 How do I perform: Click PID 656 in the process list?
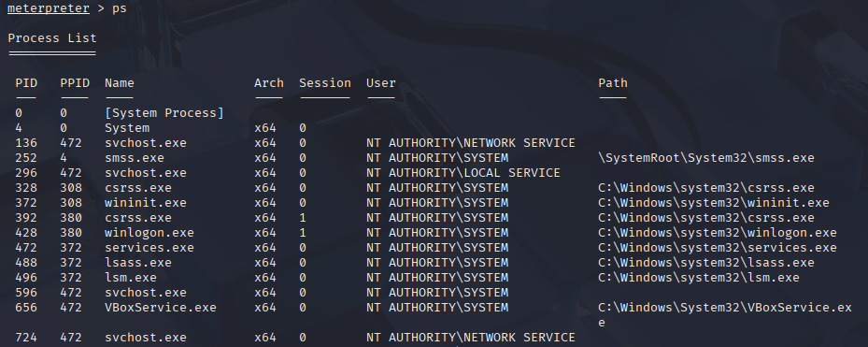click(x=26, y=308)
